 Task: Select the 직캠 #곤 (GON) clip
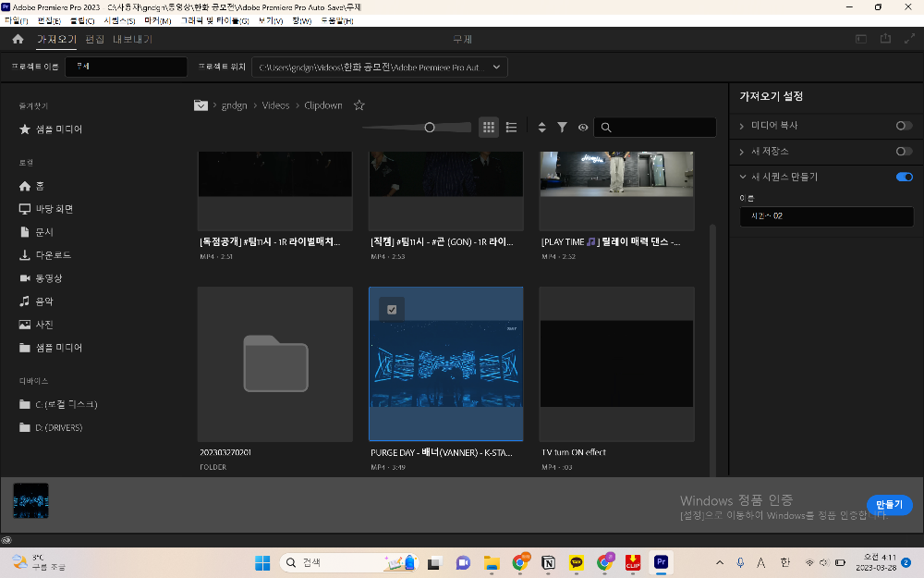click(x=446, y=190)
